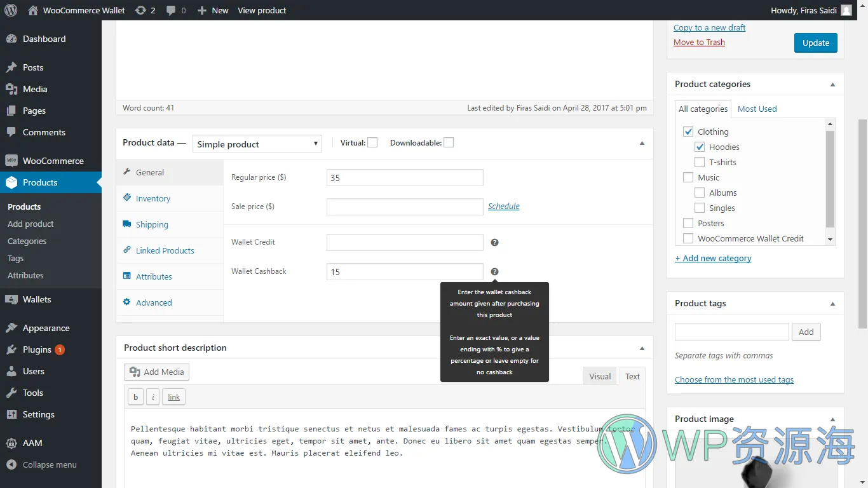The image size is (868, 488).
Task: Click the Wallets sidebar icon
Action: (x=11, y=299)
